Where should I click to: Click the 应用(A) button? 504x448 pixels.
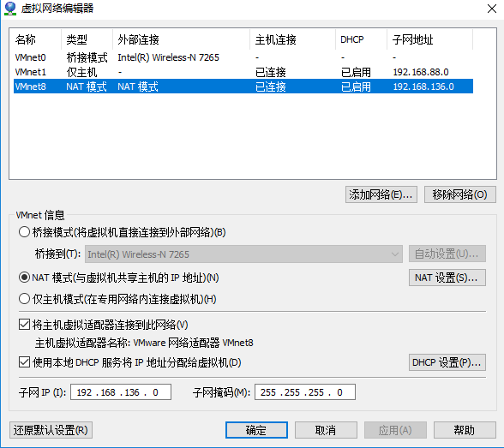[395, 430]
